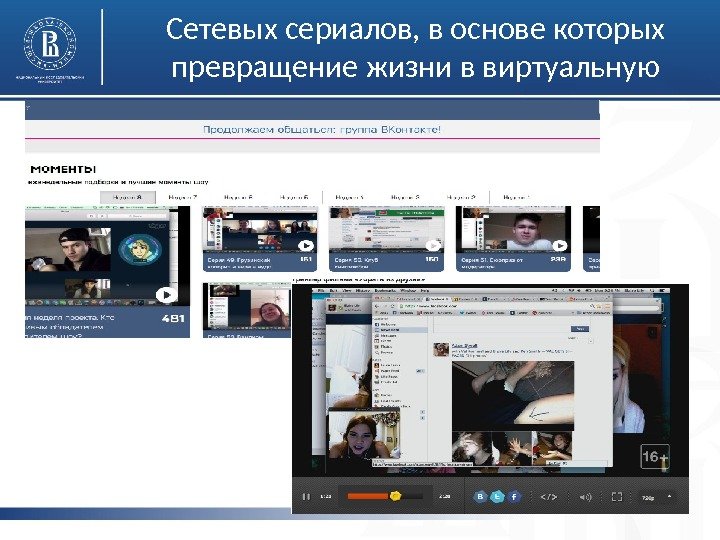The width and height of the screenshot is (720, 540).
Task: Open the embed code icon in player
Action: click(x=549, y=497)
